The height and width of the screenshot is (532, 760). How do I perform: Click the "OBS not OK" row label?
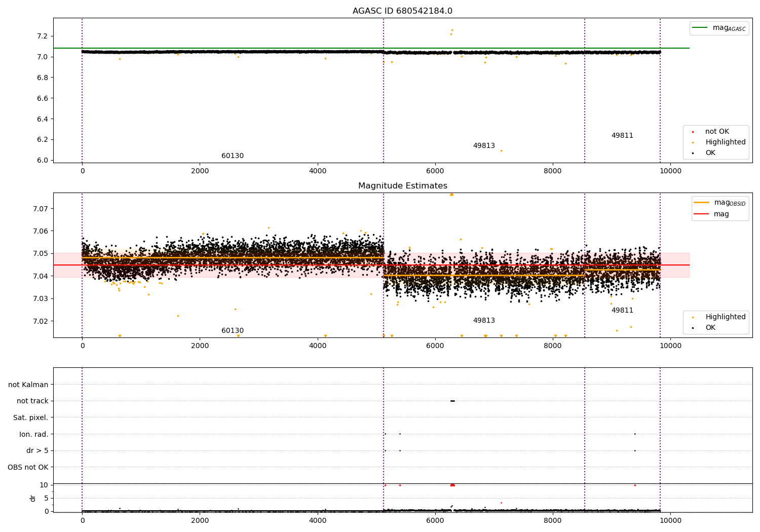coord(28,468)
